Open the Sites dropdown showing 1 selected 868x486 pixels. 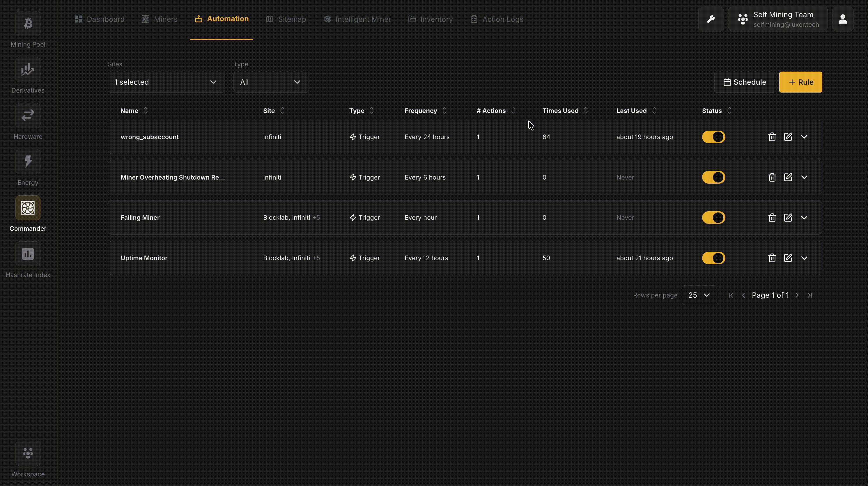point(166,82)
